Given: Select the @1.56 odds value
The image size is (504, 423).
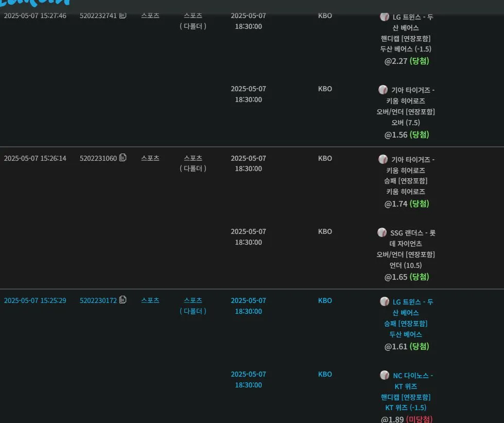Looking at the screenshot, I should coord(396,135).
